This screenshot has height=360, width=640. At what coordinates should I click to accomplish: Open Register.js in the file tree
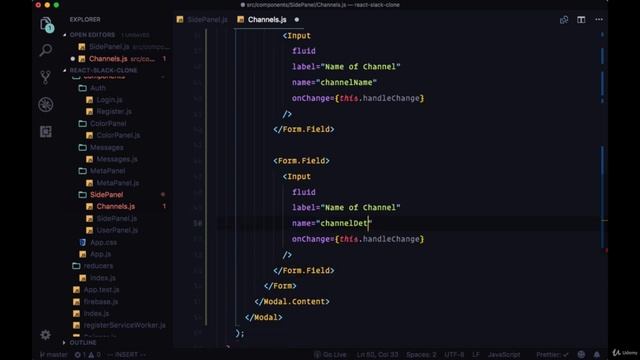click(114, 111)
